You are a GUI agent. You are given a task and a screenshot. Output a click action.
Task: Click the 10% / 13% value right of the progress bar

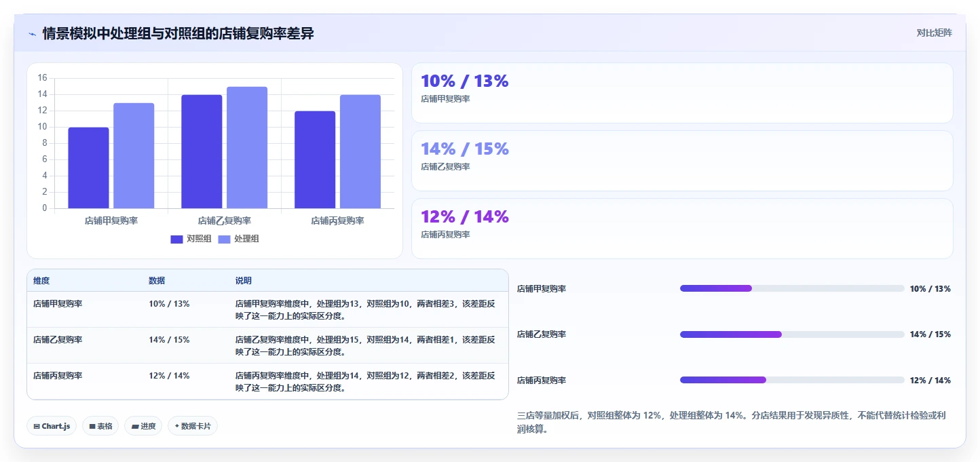tap(930, 289)
